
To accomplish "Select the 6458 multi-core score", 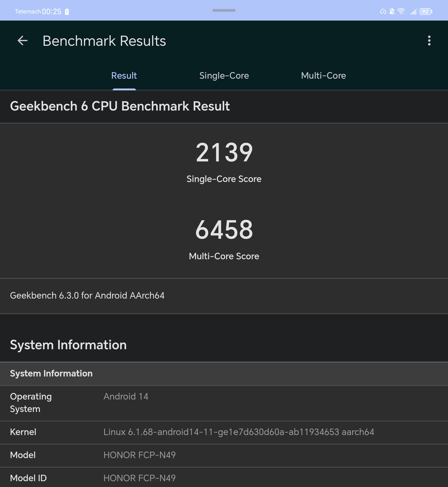I will point(224,230).
